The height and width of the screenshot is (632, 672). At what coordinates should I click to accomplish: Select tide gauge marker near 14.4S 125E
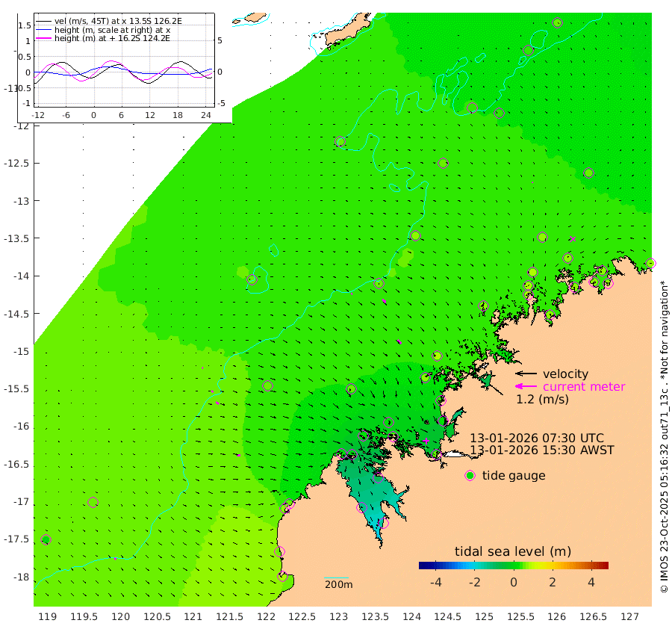483,306
